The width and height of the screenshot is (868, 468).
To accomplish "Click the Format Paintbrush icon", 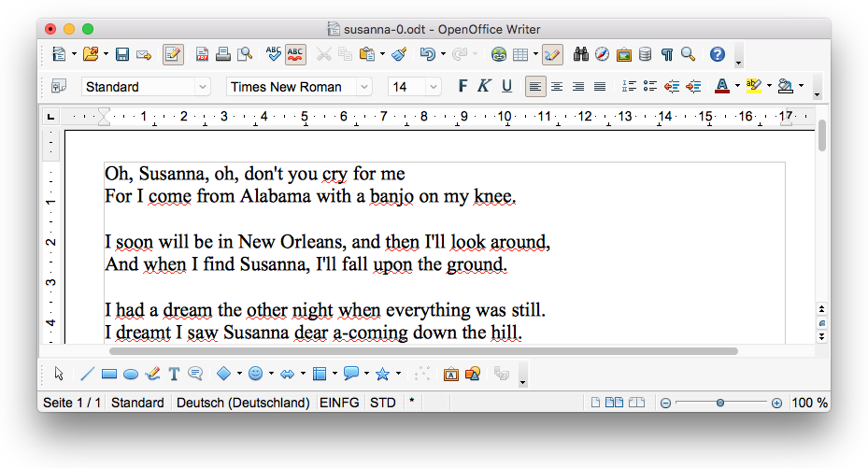I will [399, 54].
